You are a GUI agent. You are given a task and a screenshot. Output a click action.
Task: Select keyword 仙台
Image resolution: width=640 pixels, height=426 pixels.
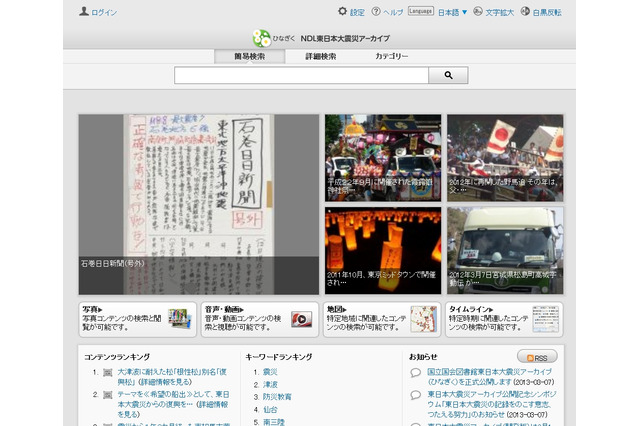[x=270, y=409]
